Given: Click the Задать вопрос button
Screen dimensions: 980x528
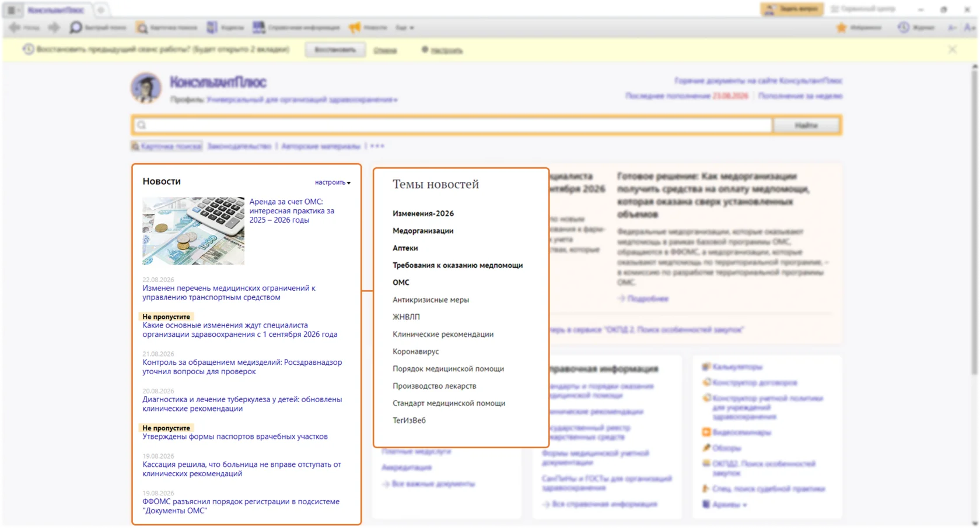Looking at the screenshot, I should pyautogui.click(x=792, y=9).
